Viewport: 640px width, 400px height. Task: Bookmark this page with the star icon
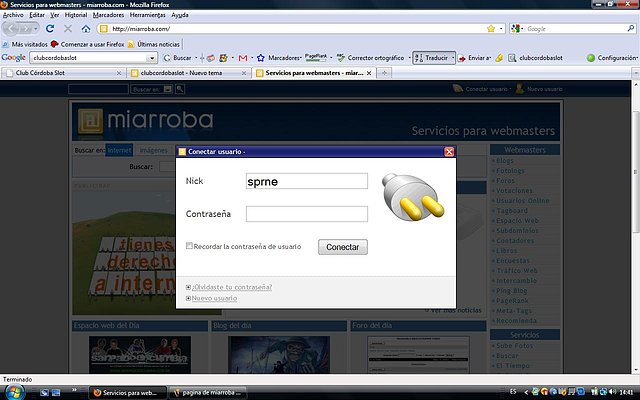tap(491, 29)
